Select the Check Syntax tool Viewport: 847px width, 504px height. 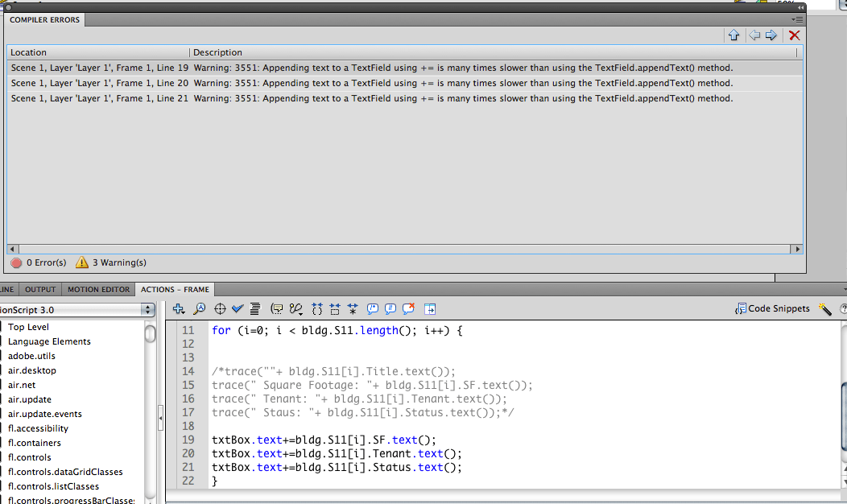(237, 308)
